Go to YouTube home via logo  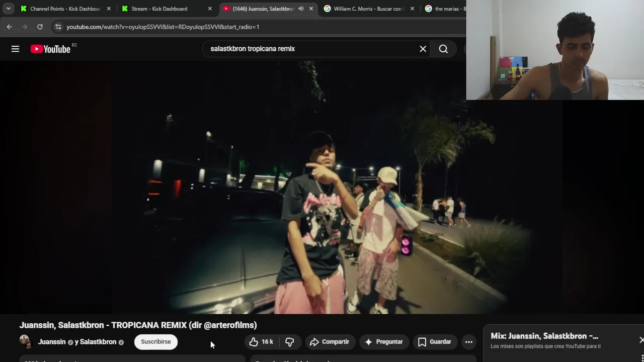coord(50,49)
